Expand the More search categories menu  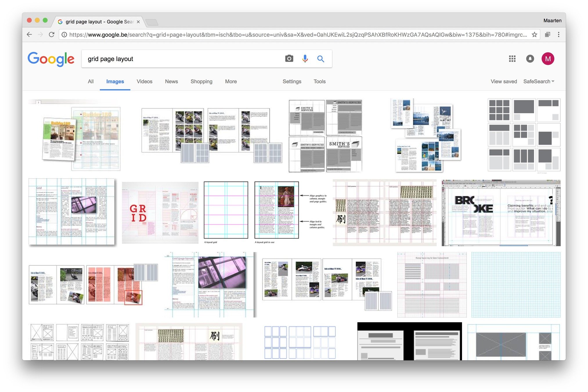pyautogui.click(x=231, y=82)
